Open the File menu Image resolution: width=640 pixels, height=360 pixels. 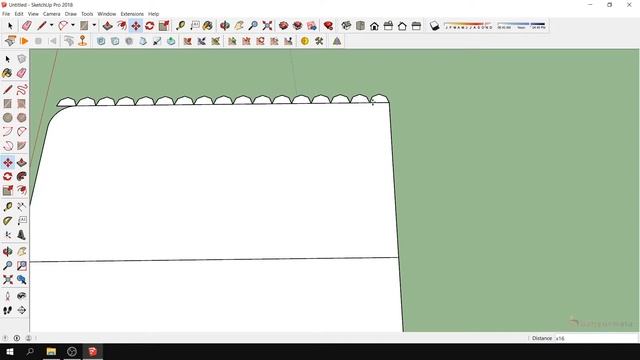6,14
